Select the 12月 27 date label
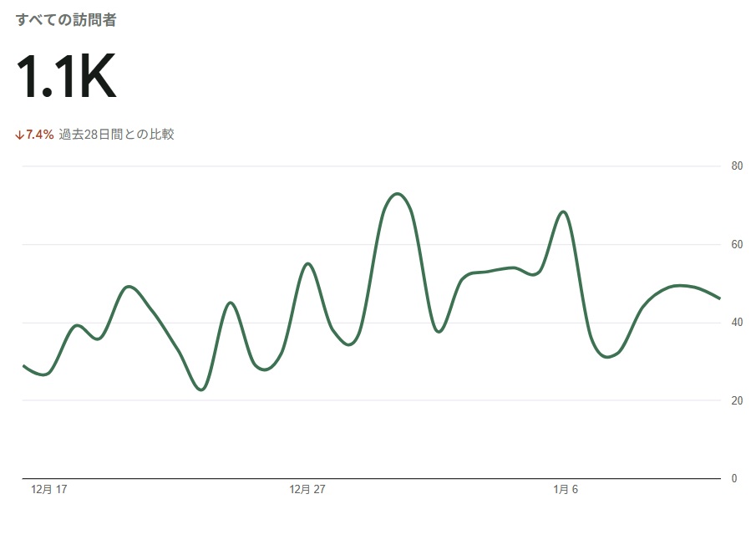756x545 pixels. [307, 490]
